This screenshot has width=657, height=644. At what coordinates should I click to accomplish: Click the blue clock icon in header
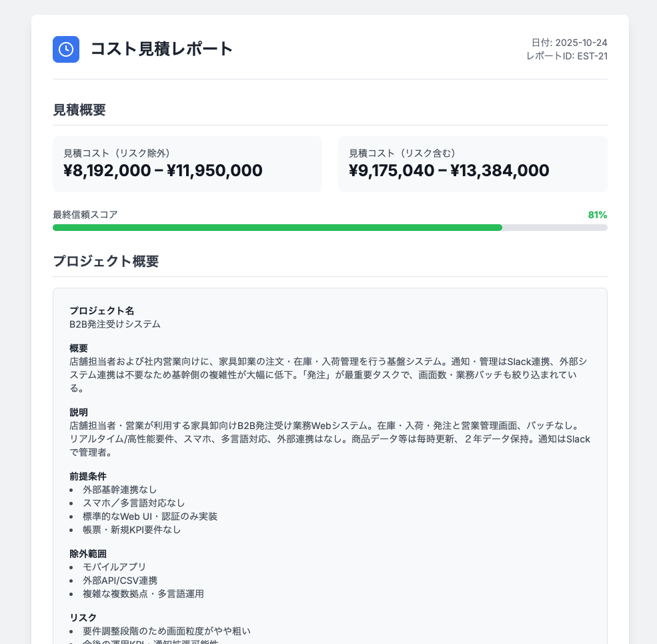click(66, 49)
